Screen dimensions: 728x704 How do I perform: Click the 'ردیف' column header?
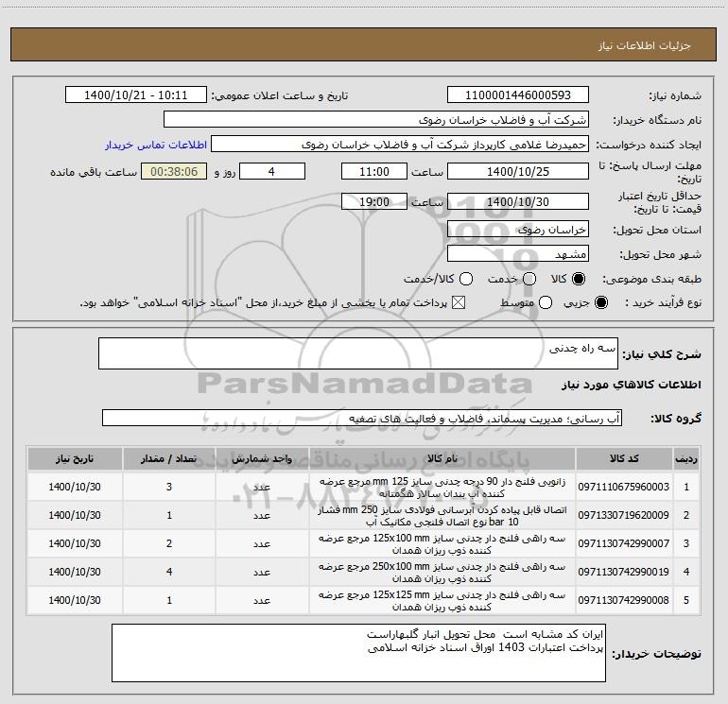pyautogui.click(x=686, y=458)
